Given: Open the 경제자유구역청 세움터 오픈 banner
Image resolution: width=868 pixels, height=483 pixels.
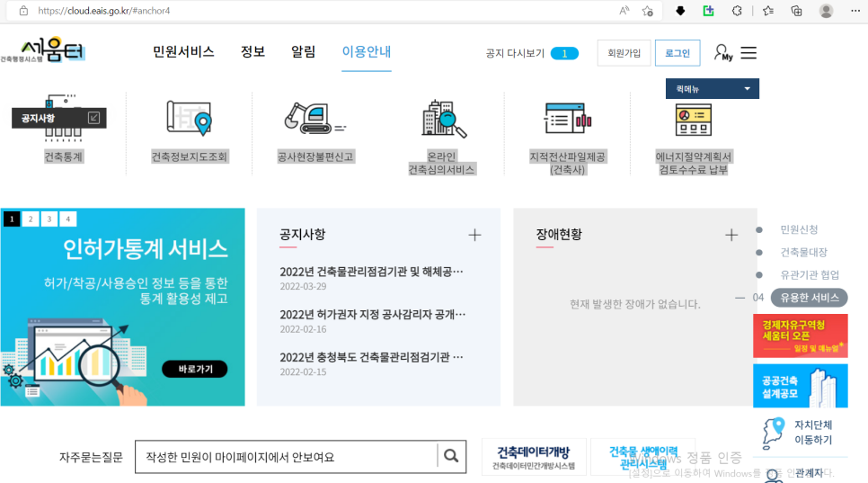Looking at the screenshot, I should (801, 335).
